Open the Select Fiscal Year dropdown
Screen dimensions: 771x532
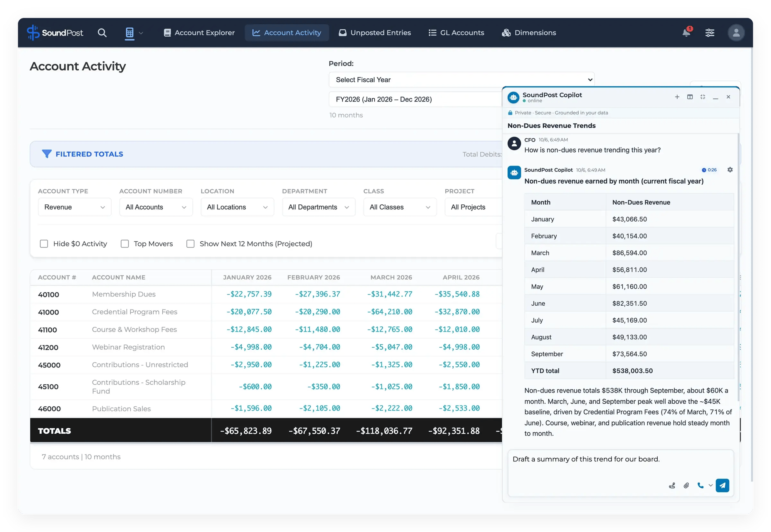point(461,80)
